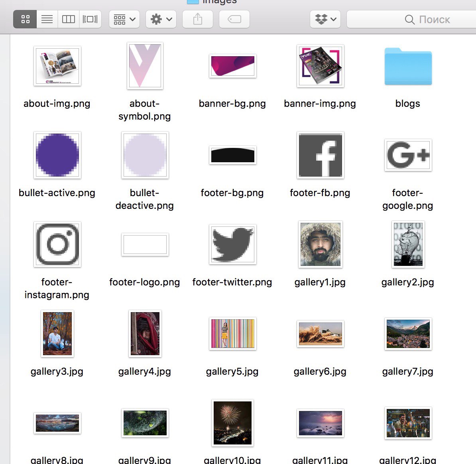The height and width of the screenshot is (464, 476).
Task: Click the gallery6.jpg file name
Action: coord(320,372)
